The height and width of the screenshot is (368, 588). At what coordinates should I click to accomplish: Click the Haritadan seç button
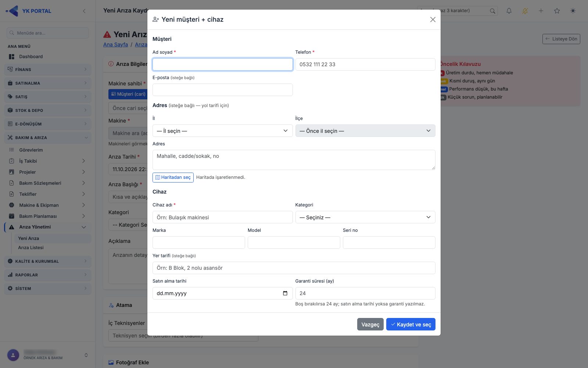click(x=173, y=177)
